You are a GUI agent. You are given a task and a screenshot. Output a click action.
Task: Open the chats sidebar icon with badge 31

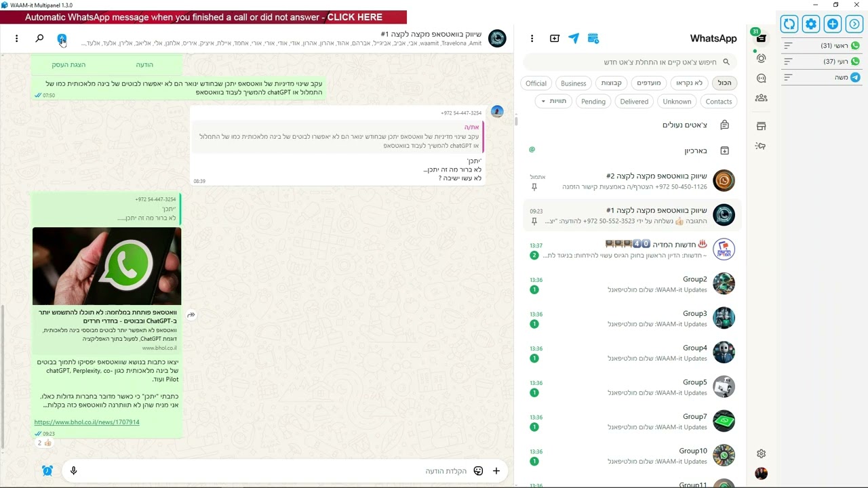[761, 38]
